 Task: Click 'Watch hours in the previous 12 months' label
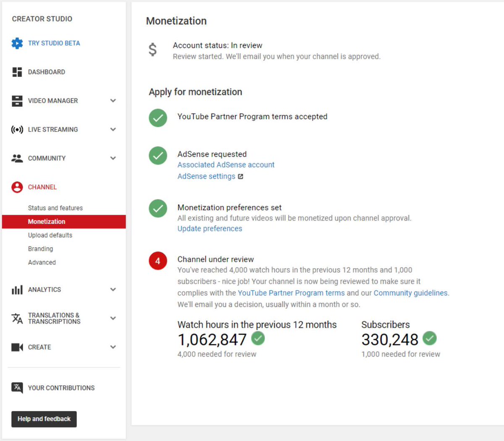click(257, 325)
